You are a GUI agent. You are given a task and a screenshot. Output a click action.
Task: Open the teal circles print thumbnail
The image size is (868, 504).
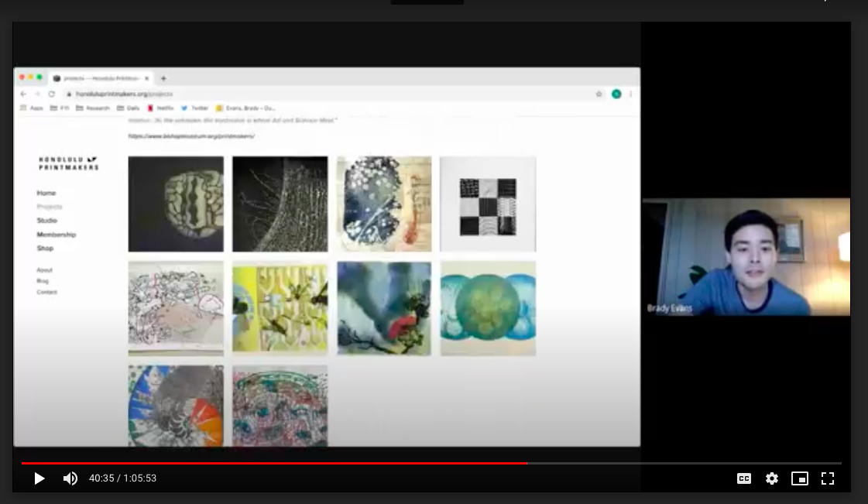[488, 308]
